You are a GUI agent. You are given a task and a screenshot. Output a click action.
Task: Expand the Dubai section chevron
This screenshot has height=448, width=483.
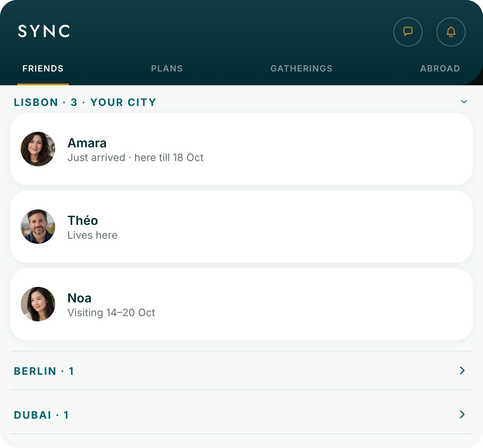tap(462, 414)
